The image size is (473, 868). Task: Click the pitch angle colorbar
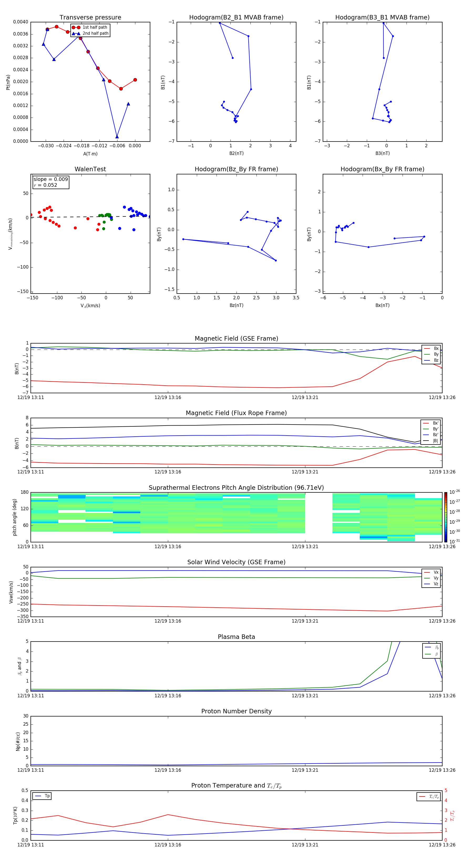[x=446, y=517]
